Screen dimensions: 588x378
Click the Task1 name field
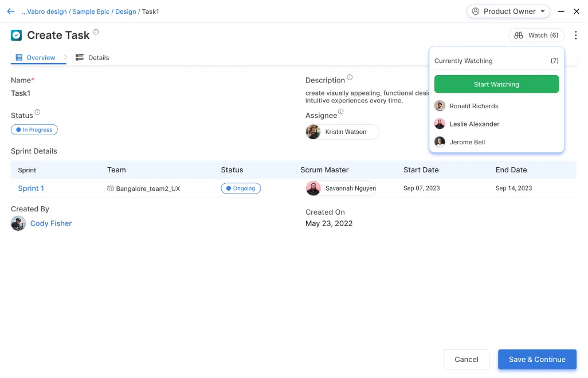(x=21, y=93)
